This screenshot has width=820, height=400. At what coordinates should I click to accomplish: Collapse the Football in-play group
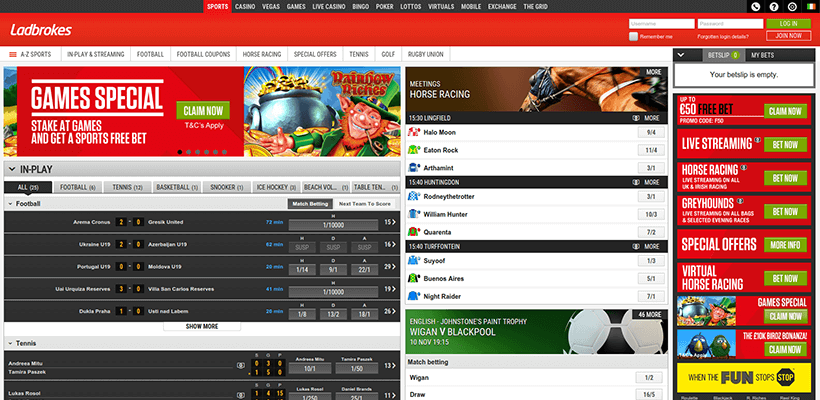click(x=10, y=203)
